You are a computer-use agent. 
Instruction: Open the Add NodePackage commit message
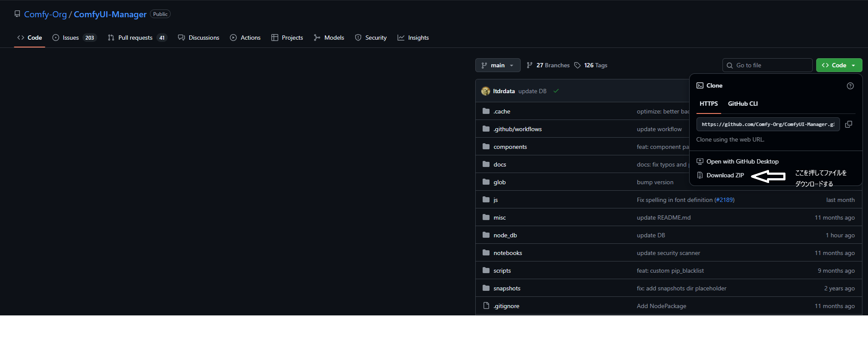pos(661,306)
